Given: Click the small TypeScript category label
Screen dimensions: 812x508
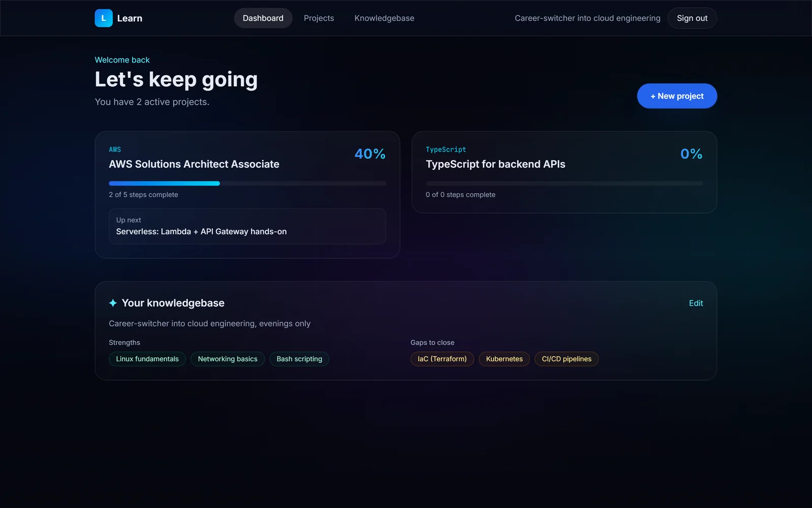Looking at the screenshot, I should (x=446, y=149).
